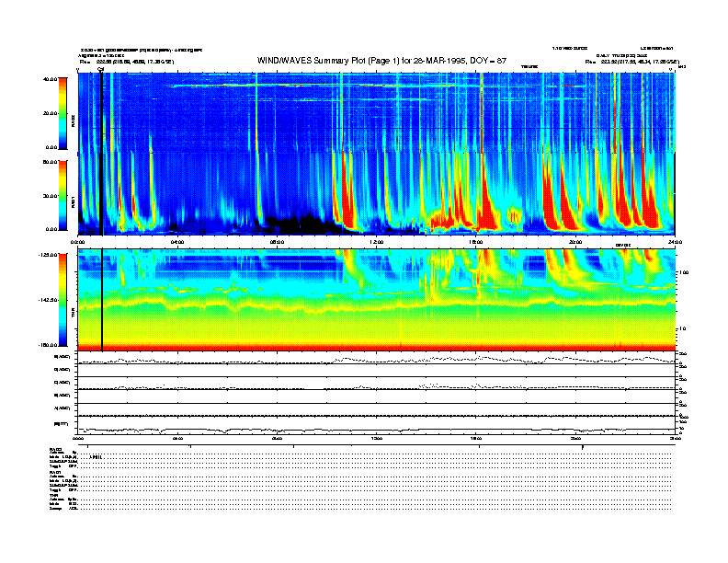This screenshot has height=563, width=728.
Task: Click the bottom magnetic field line trace panel
Action: [x=377, y=425]
